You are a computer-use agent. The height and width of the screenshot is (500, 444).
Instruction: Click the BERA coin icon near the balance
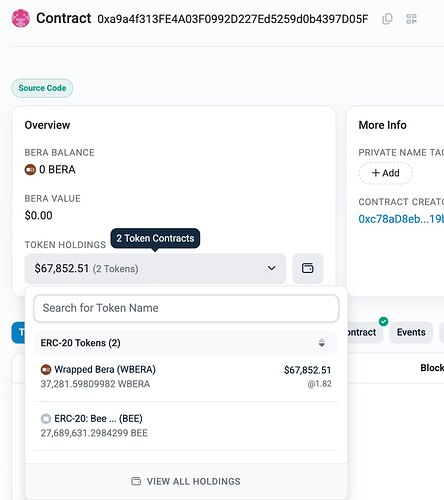(x=30, y=170)
